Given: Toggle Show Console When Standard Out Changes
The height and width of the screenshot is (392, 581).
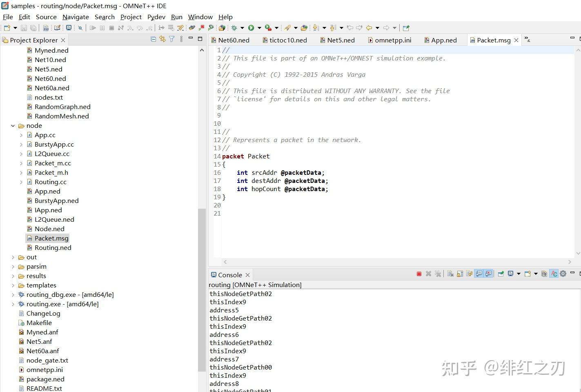Looking at the screenshot, I should (479, 274).
